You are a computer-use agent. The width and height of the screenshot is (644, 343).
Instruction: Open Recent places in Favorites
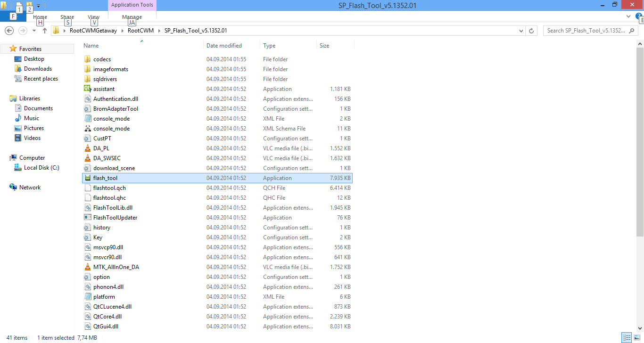point(41,79)
